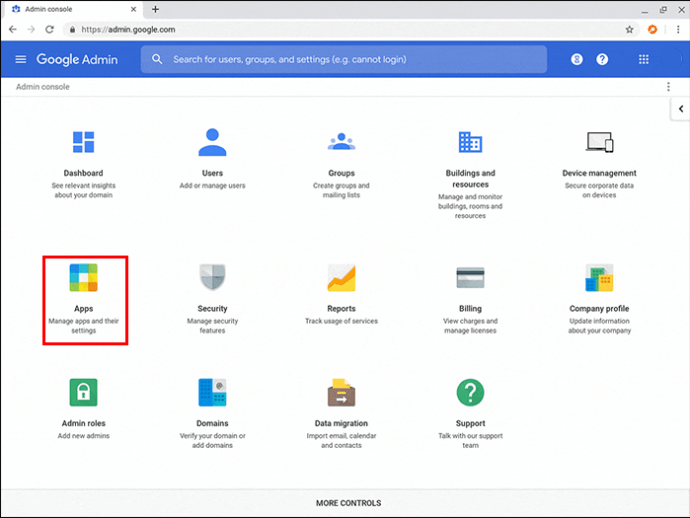Open the colorful Apps icon
The width and height of the screenshot is (690, 518).
[x=83, y=277]
